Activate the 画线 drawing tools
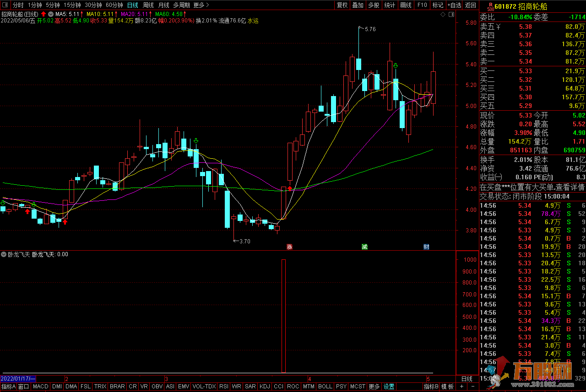The height and width of the screenshot is (392, 586). pyautogui.click(x=406, y=5)
